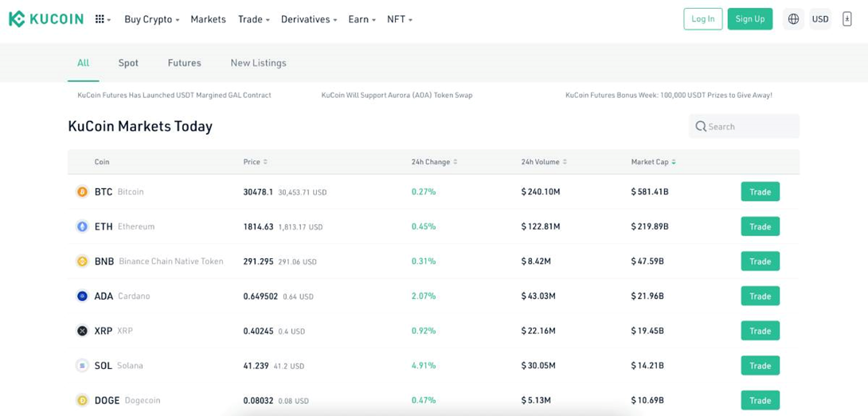Click the KuCoin logo

46,19
